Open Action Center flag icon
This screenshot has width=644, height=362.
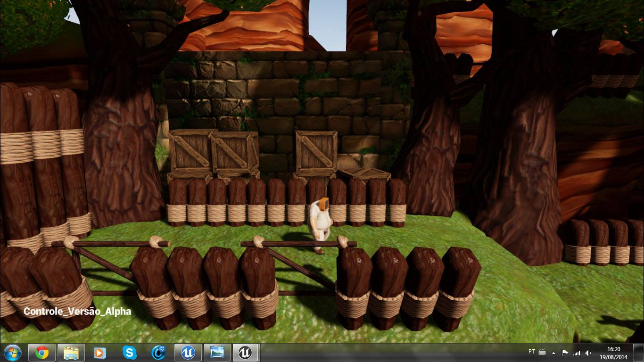coord(564,353)
